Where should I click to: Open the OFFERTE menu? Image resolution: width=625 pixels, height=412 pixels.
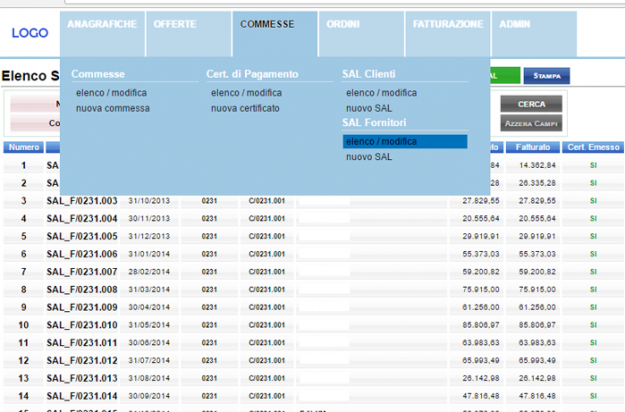point(175,24)
